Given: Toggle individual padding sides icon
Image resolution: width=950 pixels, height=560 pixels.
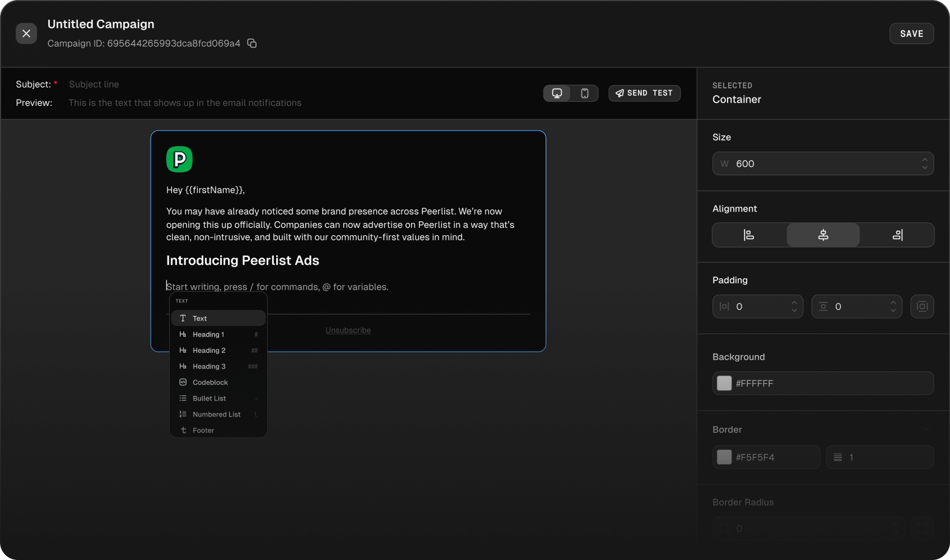Looking at the screenshot, I should tap(922, 307).
